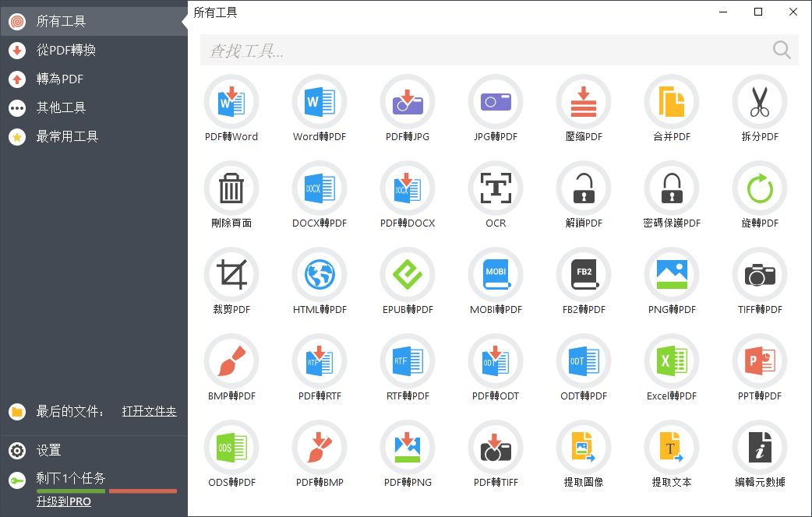The width and height of the screenshot is (812, 517).
Task: Launch the PDF轉DOCX tool
Action: [407, 188]
